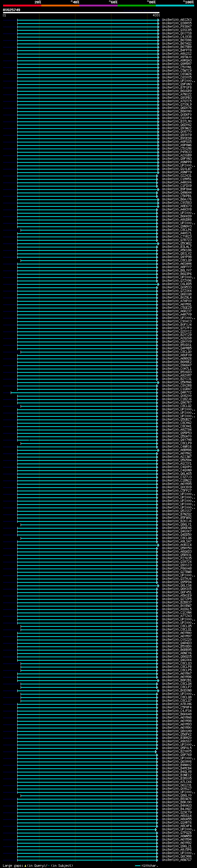Viewport: 197px width, 868px height.
Task: Select label UniRef100_Q4Y7H8
Action: (x=177, y=440)
